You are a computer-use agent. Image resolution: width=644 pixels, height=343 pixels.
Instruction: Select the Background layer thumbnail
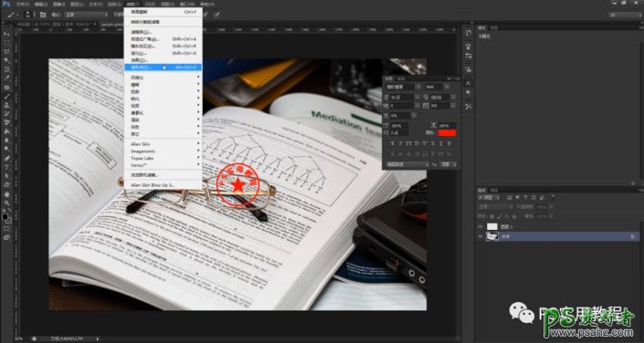point(492,236)
